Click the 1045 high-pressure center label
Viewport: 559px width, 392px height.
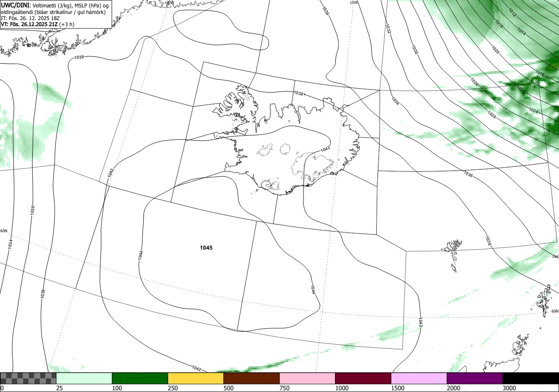206,248
